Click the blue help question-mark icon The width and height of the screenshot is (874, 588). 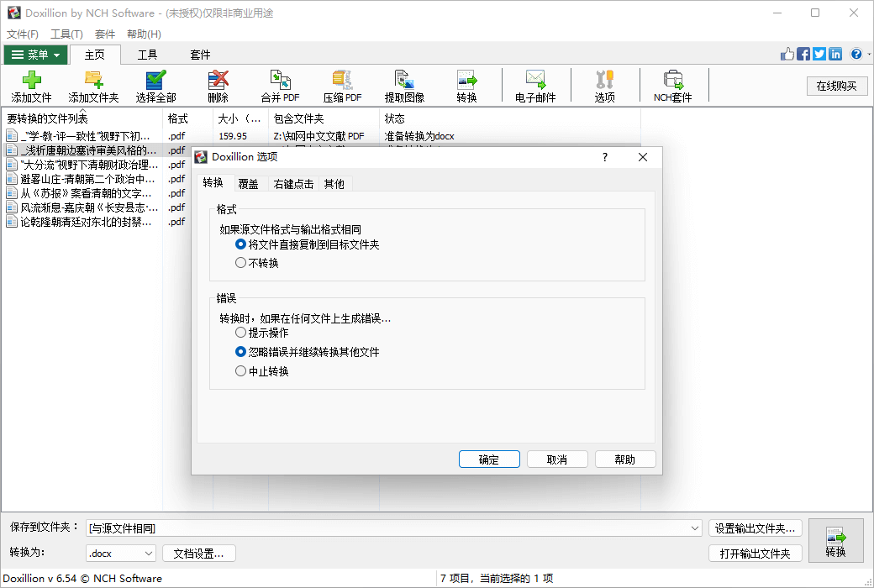click(x=856, y=54)
